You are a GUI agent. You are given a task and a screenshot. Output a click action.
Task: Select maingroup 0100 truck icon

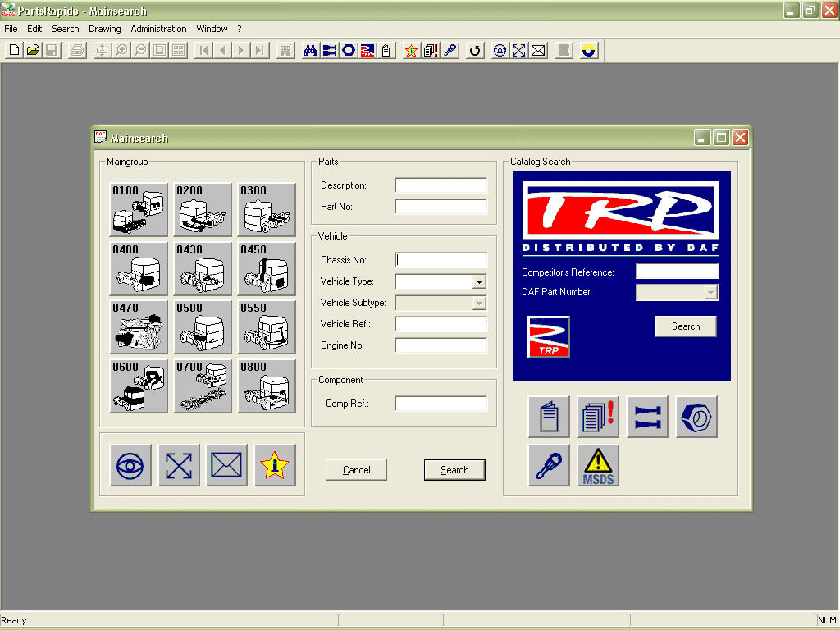coord(139,209)
